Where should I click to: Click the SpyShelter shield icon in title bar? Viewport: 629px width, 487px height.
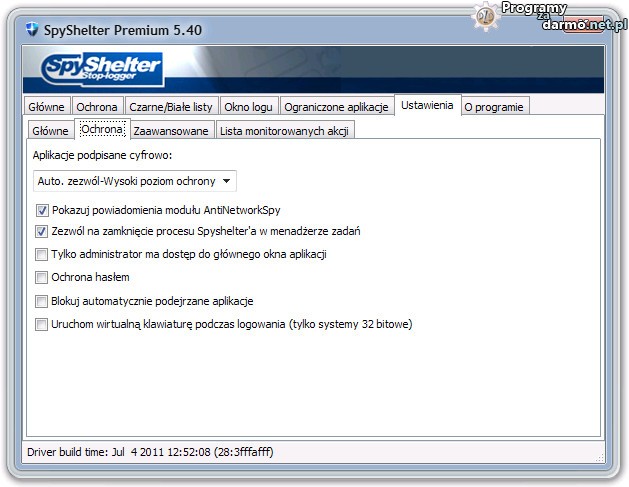(30, 31)
